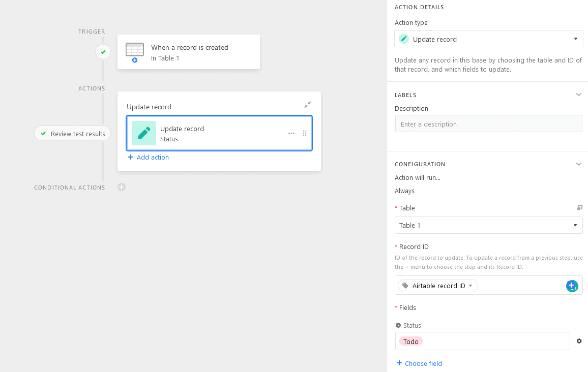Click the icon beside the Table label
Image resolution: width=588 pixels, height=372 pixels.
point(579,207)
